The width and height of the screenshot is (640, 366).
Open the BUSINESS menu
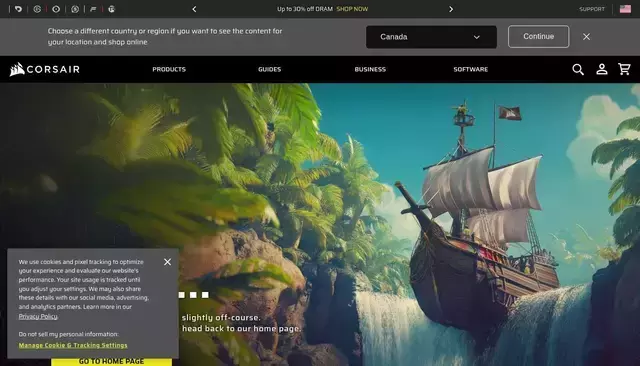370,69
